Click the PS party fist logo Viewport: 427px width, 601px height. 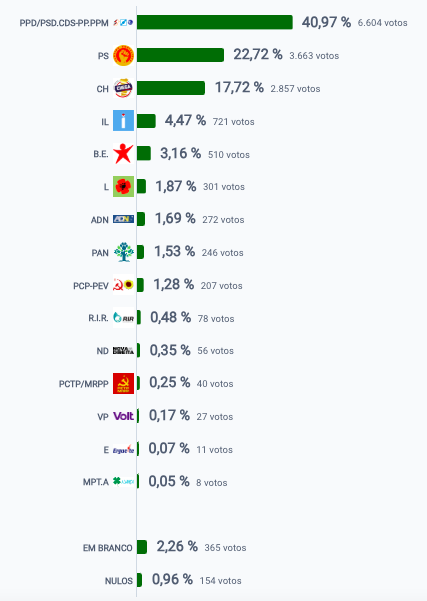coord(123,56)
